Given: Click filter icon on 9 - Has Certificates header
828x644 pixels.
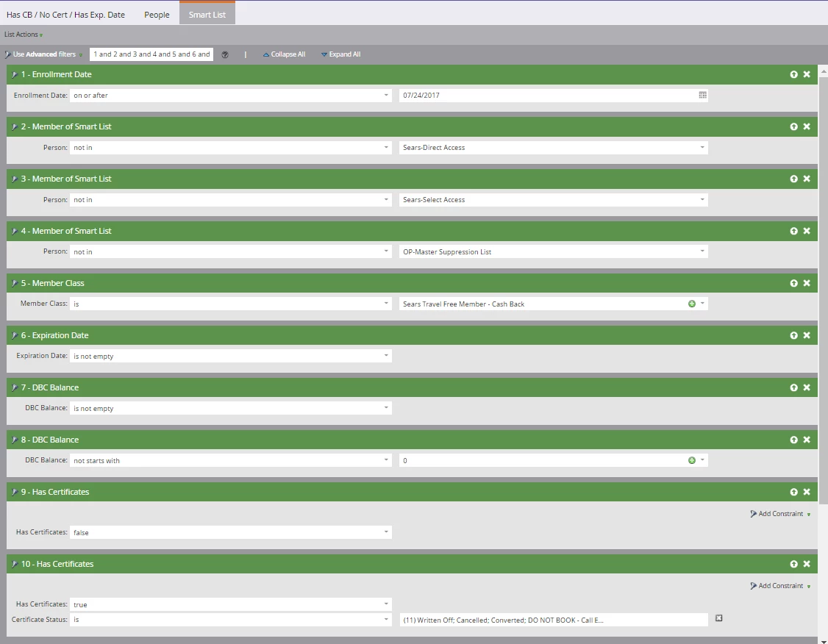Looking at the screenshot, I should click(x=14, y=492).
